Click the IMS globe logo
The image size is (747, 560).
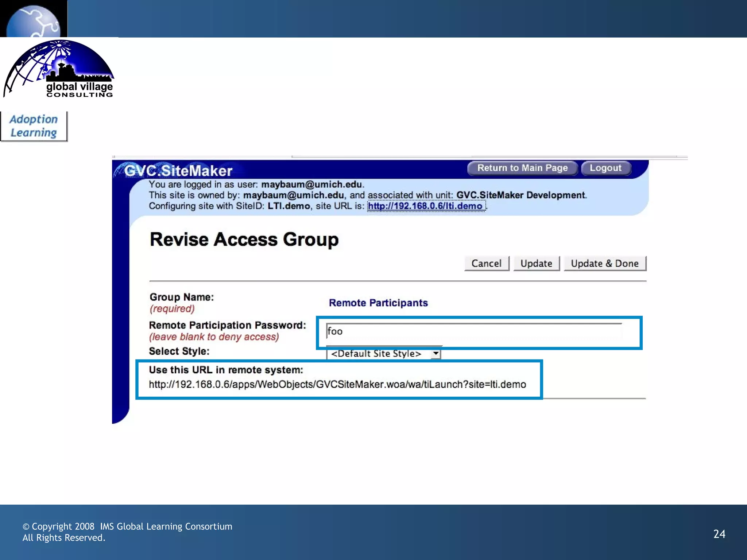tap(34, 20)
